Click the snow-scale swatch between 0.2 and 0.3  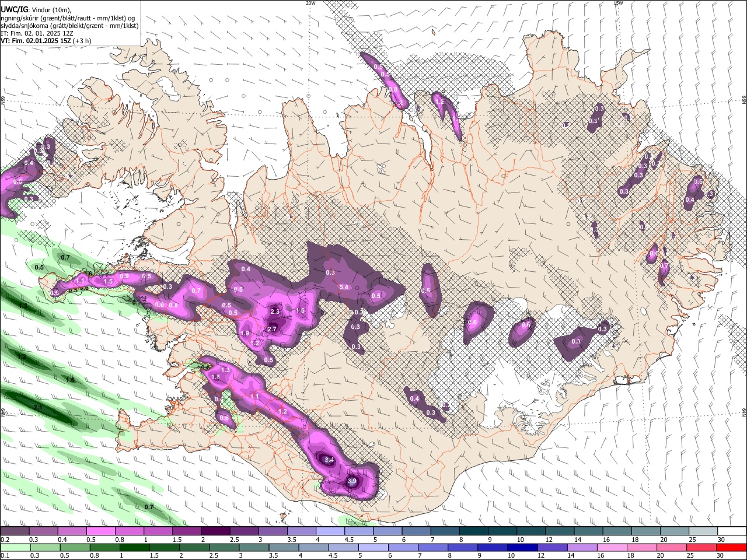(14, 531)
